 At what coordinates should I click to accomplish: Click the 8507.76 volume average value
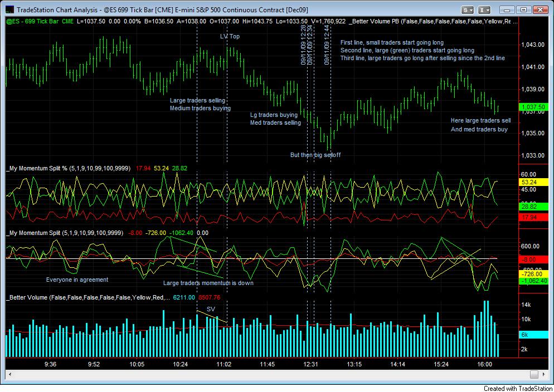(209, 297)
